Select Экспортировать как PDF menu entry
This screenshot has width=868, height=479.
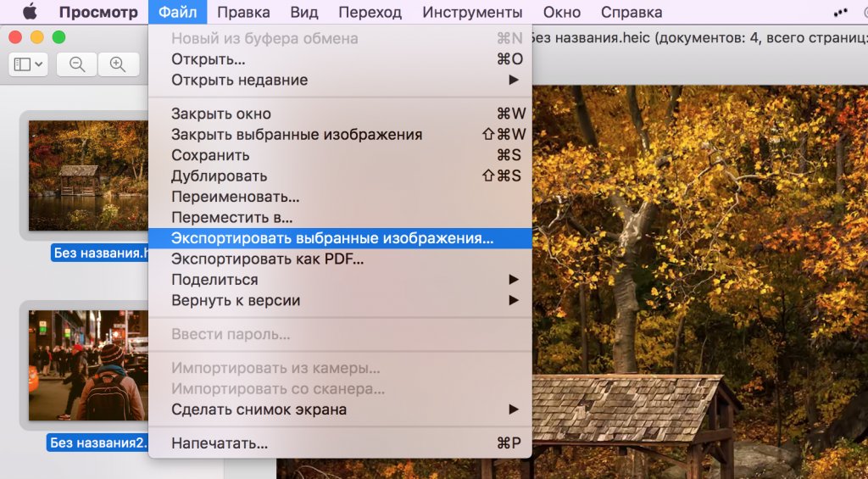pos(267,259)
